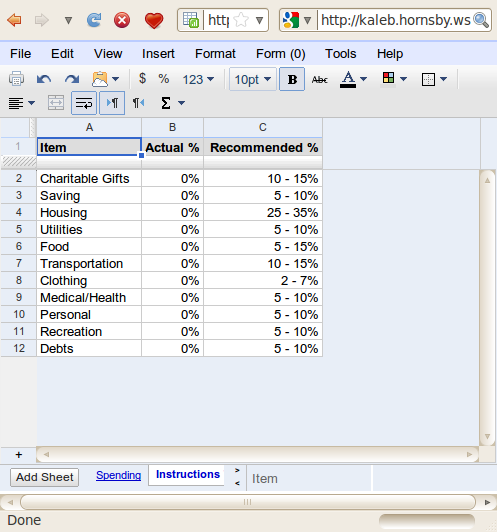
Task: Toggle left-to-right text direction
Action: pyautogui.click(x=112, y=103)
